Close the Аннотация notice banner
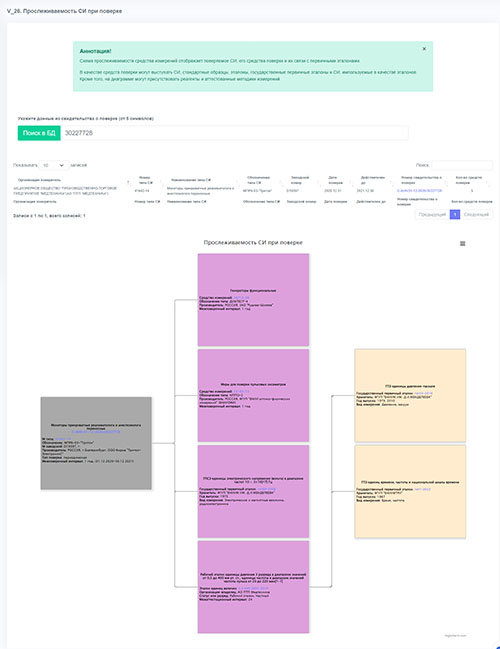This screenshot has width=500, height=649. point(424,49)
